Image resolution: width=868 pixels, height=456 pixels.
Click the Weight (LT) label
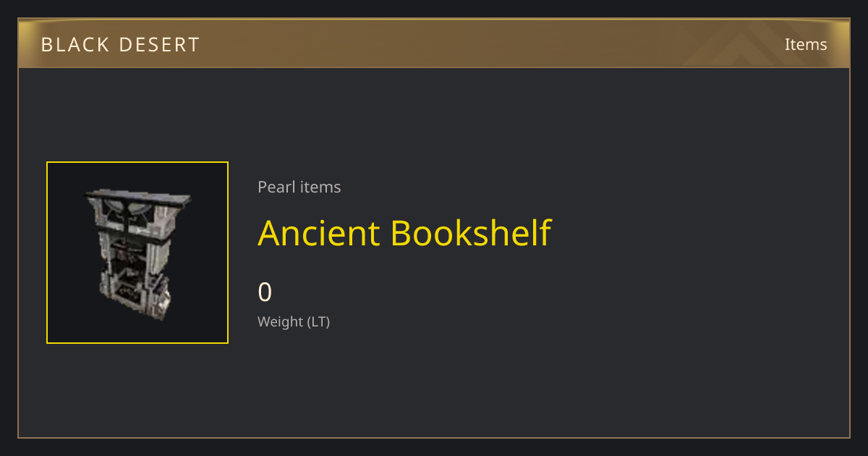coord(294,321)
